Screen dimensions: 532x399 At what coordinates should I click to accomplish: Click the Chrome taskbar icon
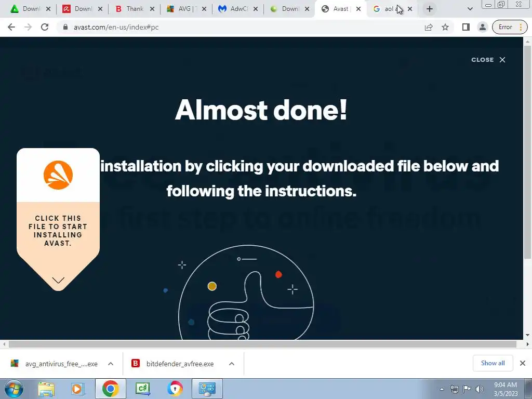110,389
